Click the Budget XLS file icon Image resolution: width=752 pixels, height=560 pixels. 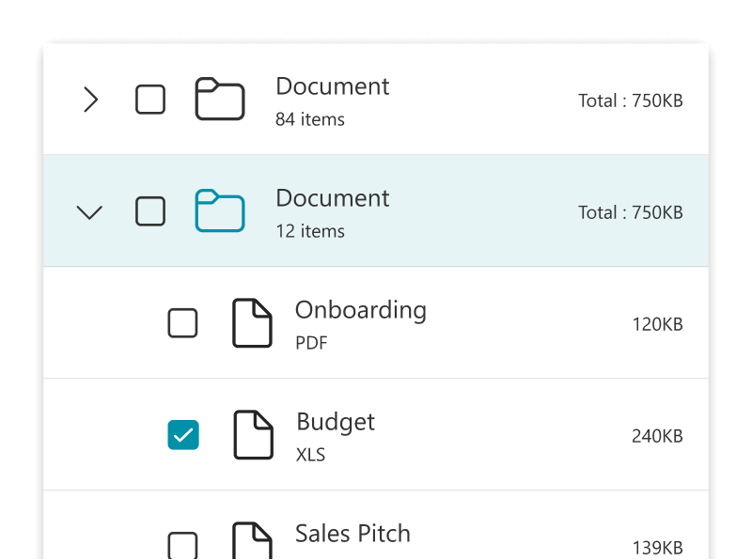pos(252,435)
